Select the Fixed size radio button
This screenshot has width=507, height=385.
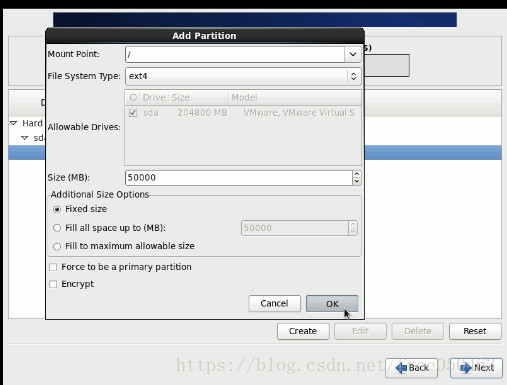coord(57,209)
